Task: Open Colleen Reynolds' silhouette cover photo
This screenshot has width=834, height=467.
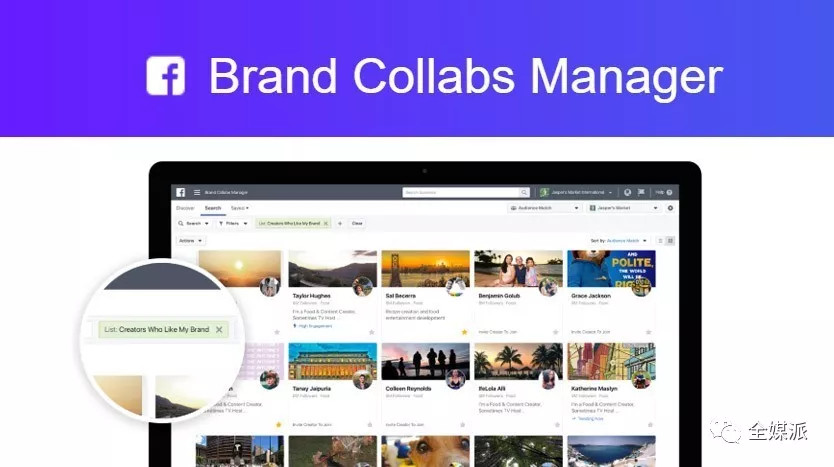Action: coord(426,361)
